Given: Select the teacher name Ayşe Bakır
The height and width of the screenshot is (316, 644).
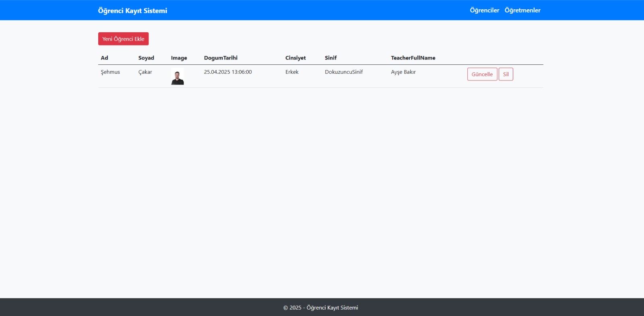Looking at the screenshot, I should tap(403, 72).
